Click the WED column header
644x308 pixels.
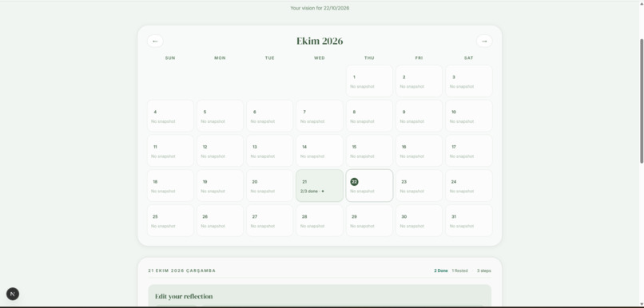pyautogui.click(x=319, y=57)
